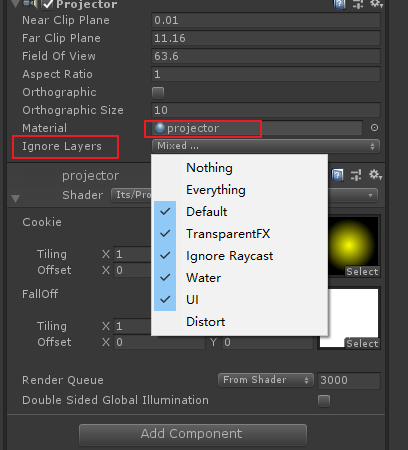Screen dimensions: 408x450
Task: Open projector material help book icon
Action: coord(337,175)
